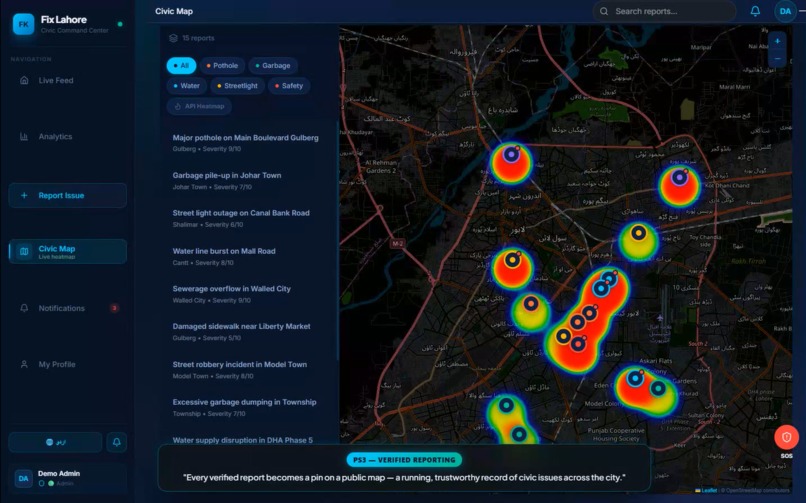Filter reports by Streetlight

(237, 86)
